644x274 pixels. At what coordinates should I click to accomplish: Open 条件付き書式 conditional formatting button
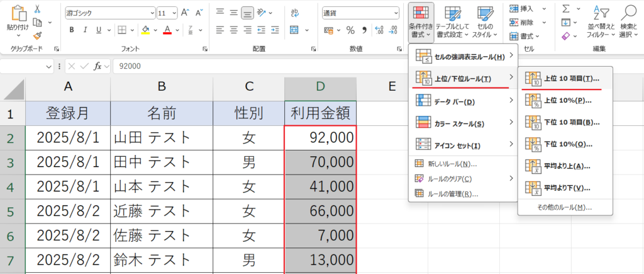click(x=421, y=22)
